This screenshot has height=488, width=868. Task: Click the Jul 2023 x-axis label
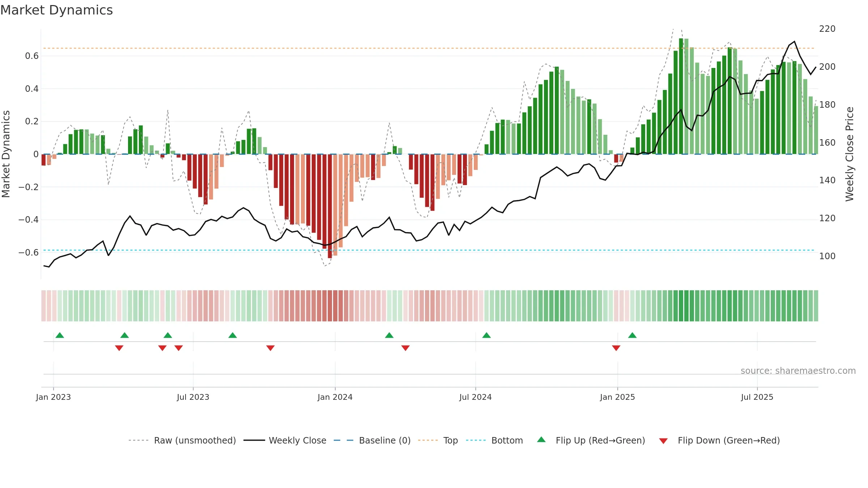[x=193, y=397]
